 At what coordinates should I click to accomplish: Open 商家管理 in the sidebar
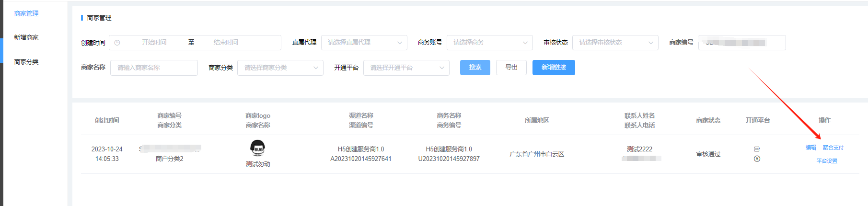click(26, 13)
